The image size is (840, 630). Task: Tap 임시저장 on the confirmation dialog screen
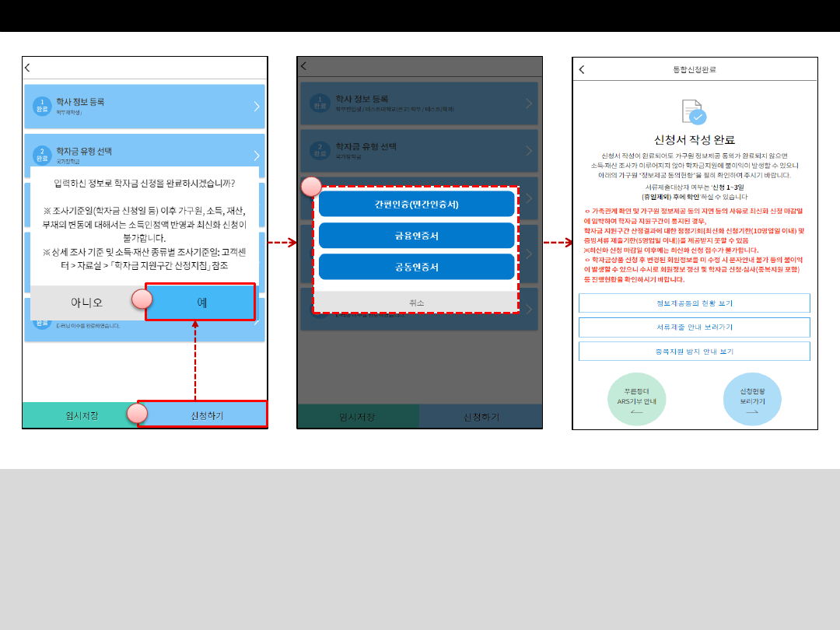(80, 415)
